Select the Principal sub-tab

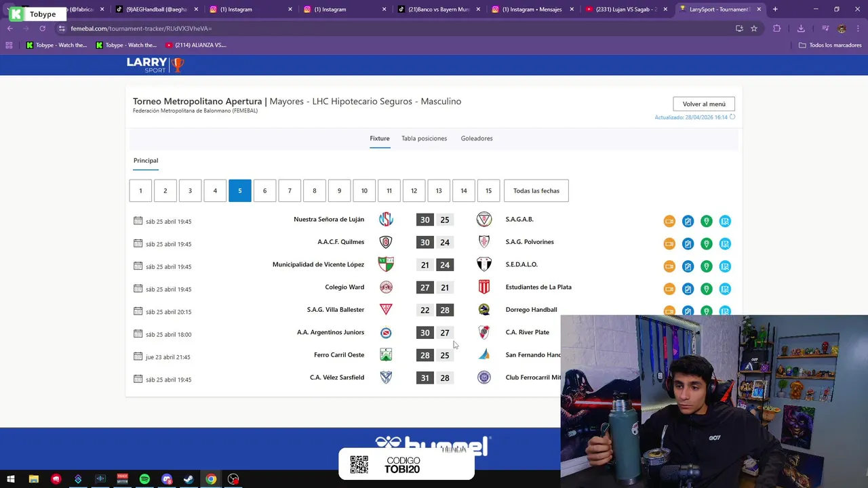146,161
